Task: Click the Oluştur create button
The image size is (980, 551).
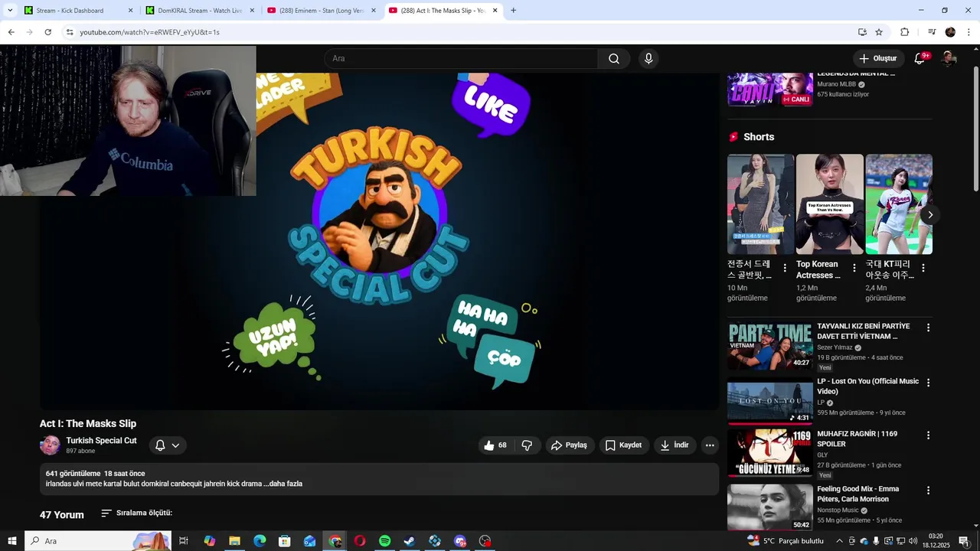Action: click(x=878, y=59)
